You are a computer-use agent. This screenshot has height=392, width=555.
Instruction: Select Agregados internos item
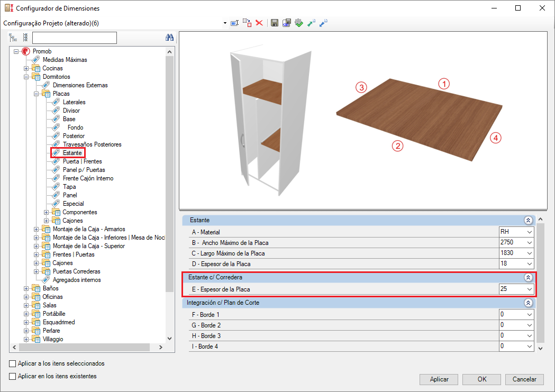pyautogui.click(x=77, y=280)
